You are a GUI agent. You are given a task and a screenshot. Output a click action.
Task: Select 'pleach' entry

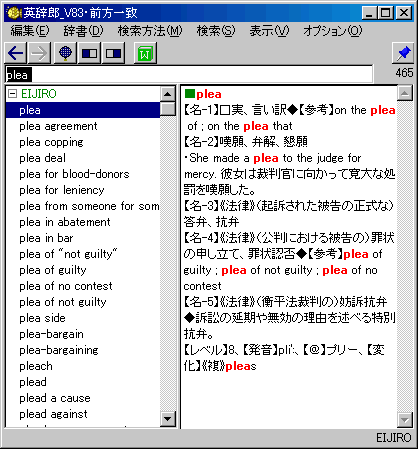click(36, 366)
